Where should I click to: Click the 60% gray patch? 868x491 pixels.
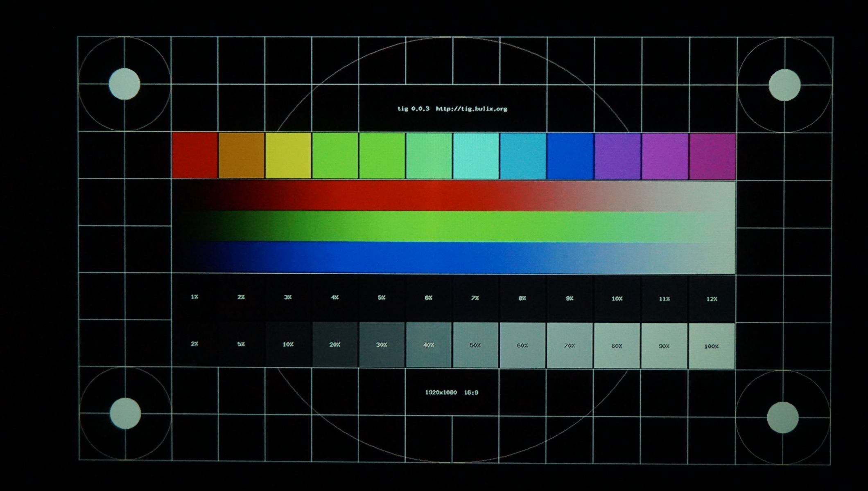pos(523,345)
